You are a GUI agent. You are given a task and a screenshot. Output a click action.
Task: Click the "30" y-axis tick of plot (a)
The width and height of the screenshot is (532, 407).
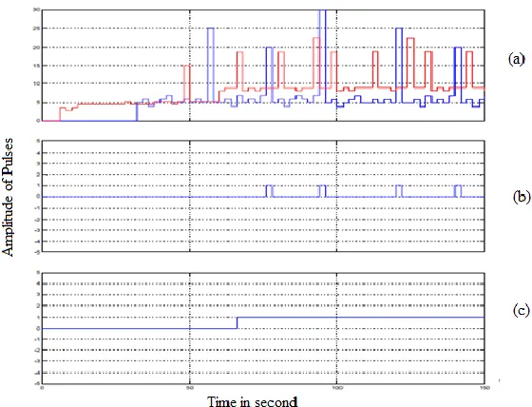(36, 10)
